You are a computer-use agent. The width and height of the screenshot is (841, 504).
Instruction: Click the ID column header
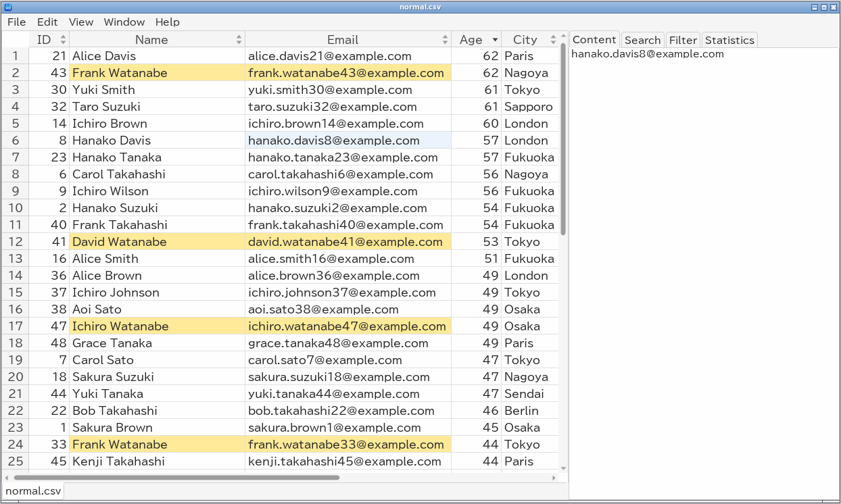(x=49, y=39)
